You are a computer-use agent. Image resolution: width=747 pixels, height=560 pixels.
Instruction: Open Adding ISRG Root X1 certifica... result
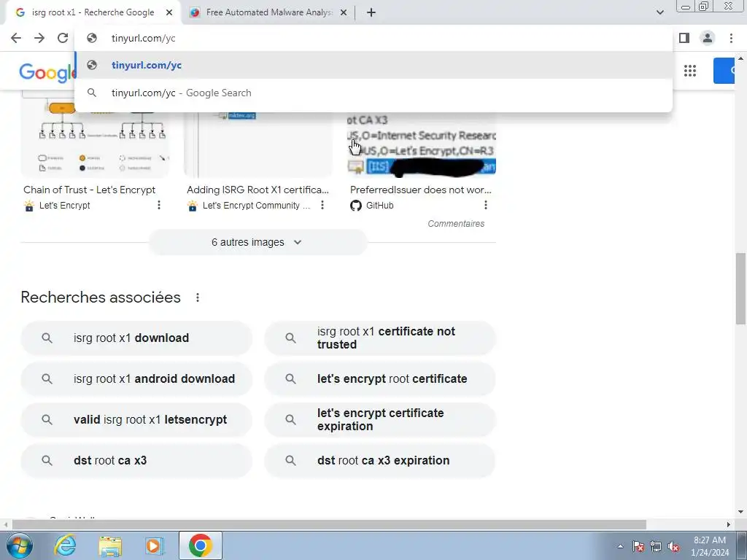point(258,190)
